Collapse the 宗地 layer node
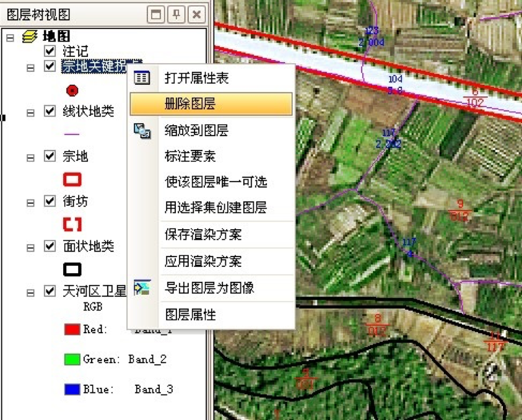The width and height of the screenshot is (522, 420). [x=30, y=158]
